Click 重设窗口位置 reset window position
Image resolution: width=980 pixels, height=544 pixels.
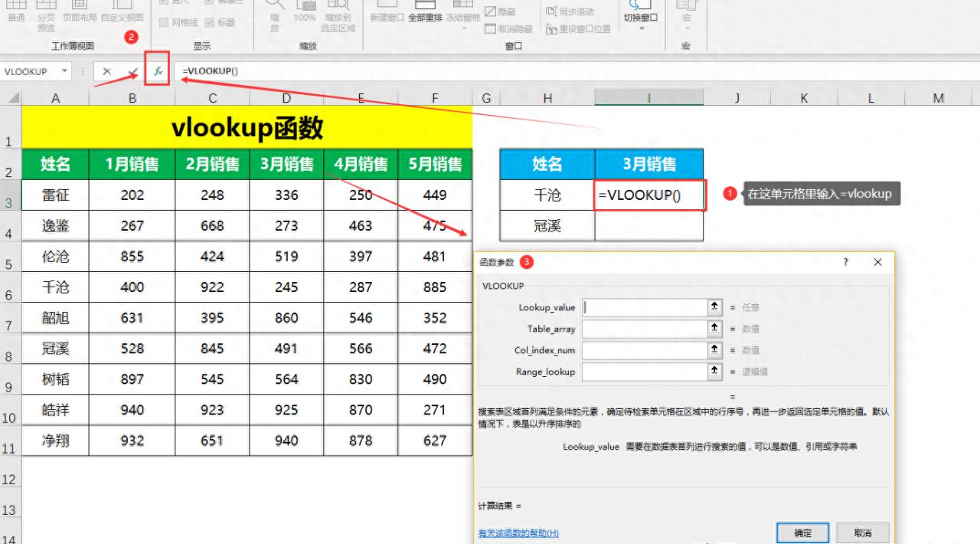coord(579,29)
